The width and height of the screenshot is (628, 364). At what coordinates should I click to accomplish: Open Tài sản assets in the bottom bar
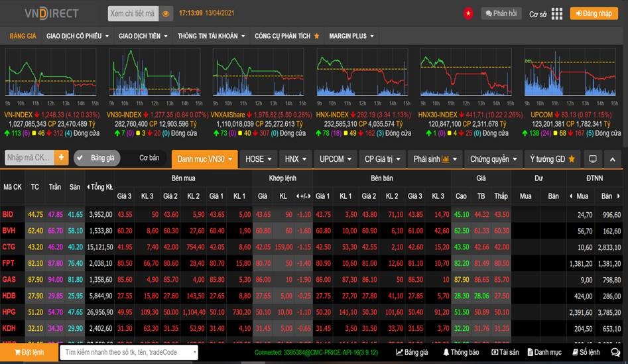coord(505,352)
